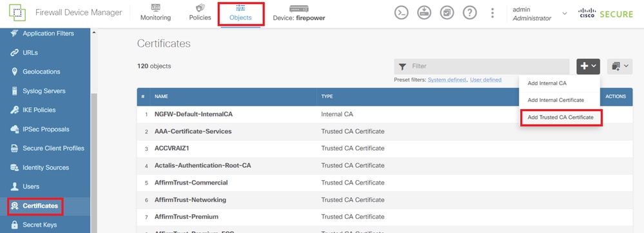Click the Firewall Device Manager logo

pyautogui.click(x=17, y=13)
